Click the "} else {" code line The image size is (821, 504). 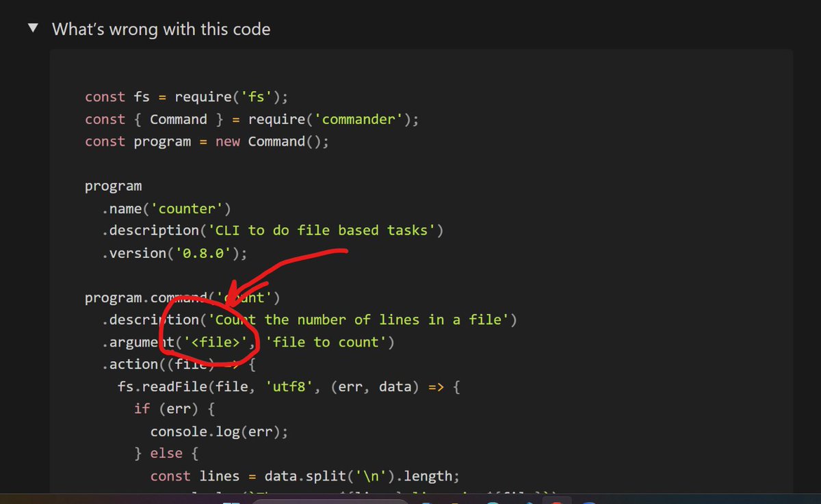tap(166, 453)
